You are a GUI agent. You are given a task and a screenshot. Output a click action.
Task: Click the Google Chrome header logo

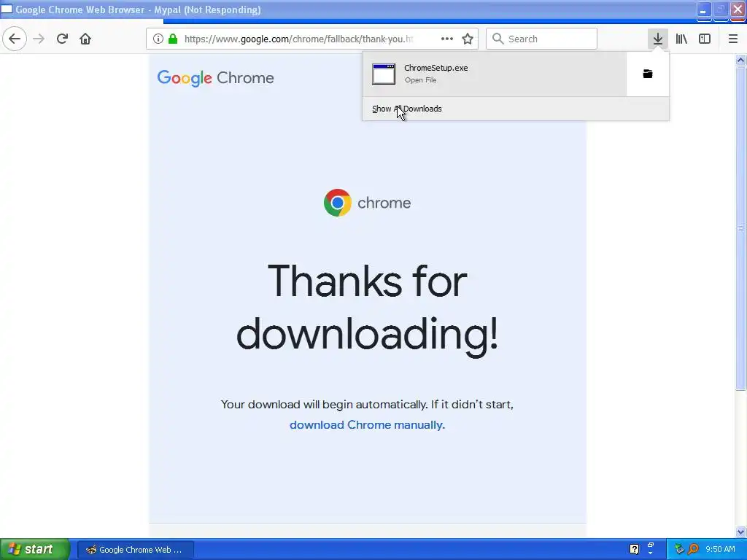[215, 78]
